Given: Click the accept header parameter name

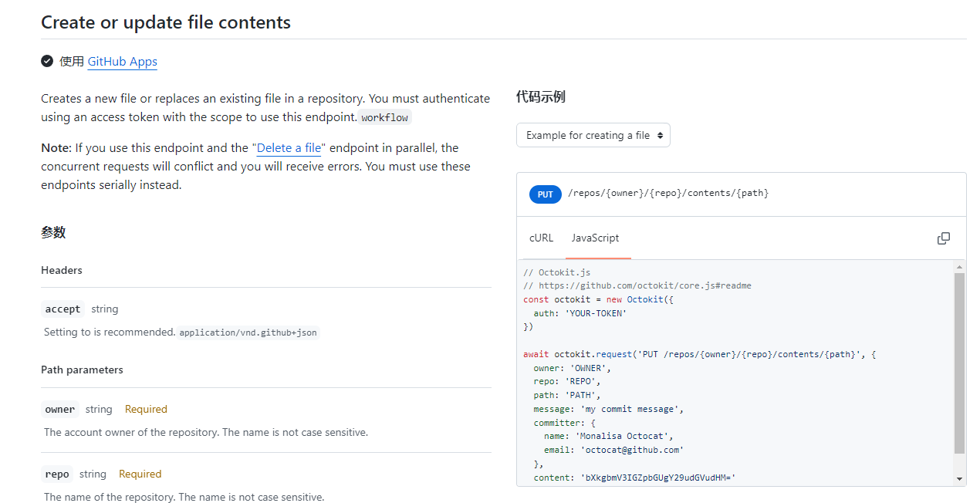Looking at the screenshot, I should (x=63, y=309).
